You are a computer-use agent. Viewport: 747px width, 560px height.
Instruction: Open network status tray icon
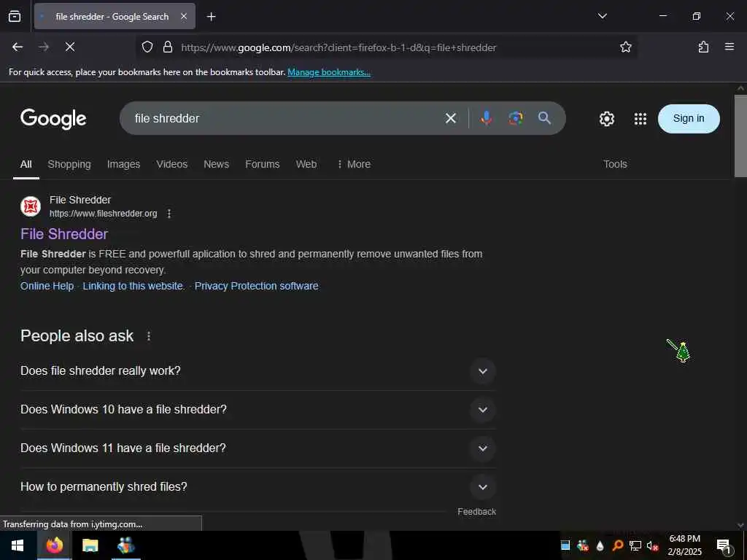(635, 545)
